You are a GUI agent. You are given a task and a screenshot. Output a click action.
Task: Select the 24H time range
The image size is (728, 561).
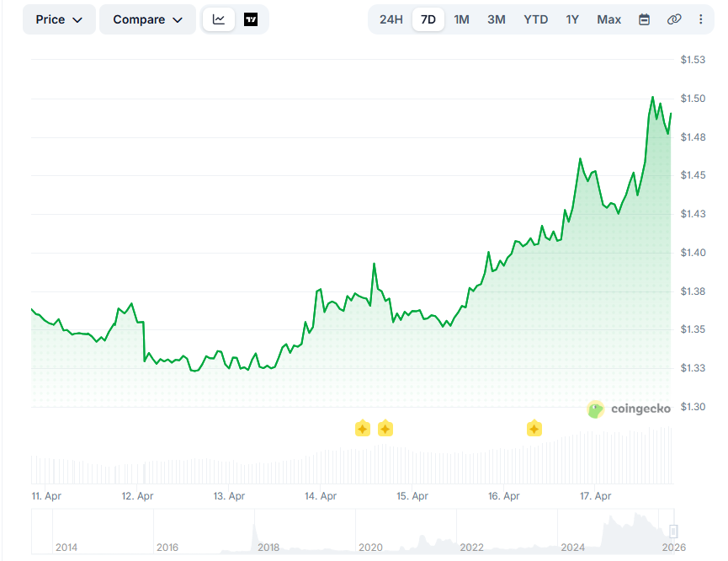click(x=391, y=19)
